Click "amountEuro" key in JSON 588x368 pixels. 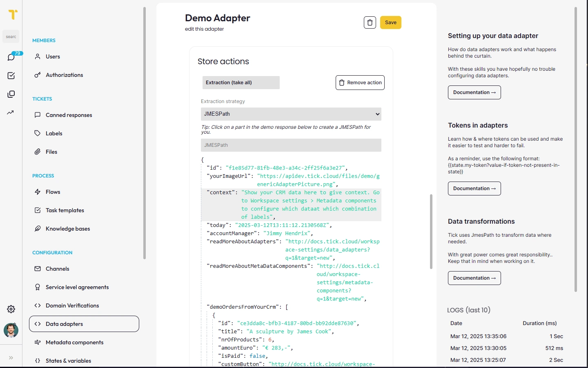click(x=237, y=348)
